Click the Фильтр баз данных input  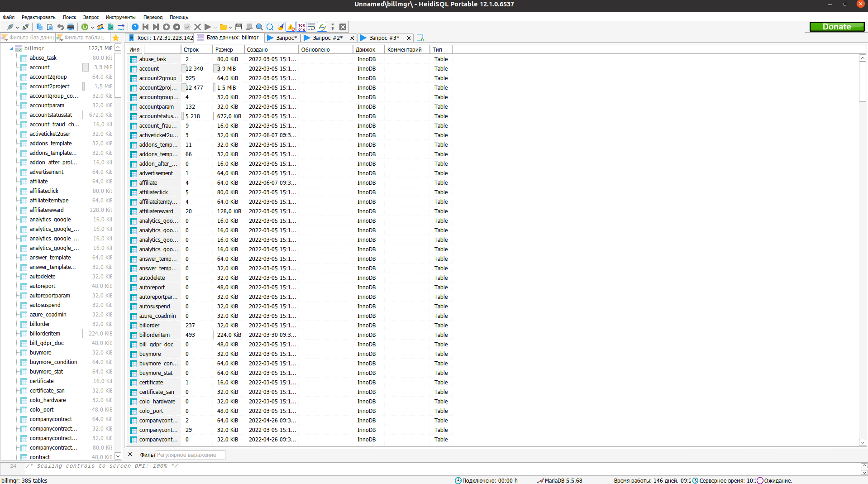click(x=28, y=38)
